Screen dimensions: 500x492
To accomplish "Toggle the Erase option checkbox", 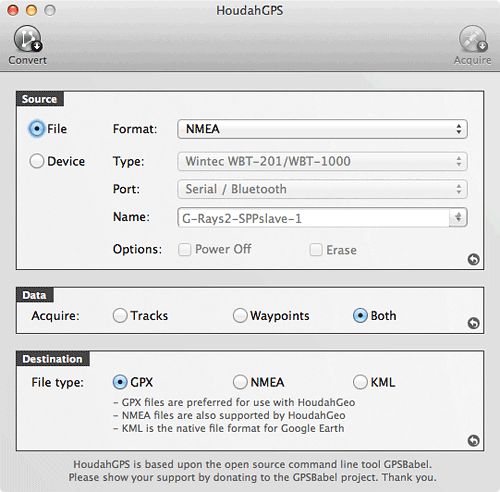I will click(x=316, y=249).
